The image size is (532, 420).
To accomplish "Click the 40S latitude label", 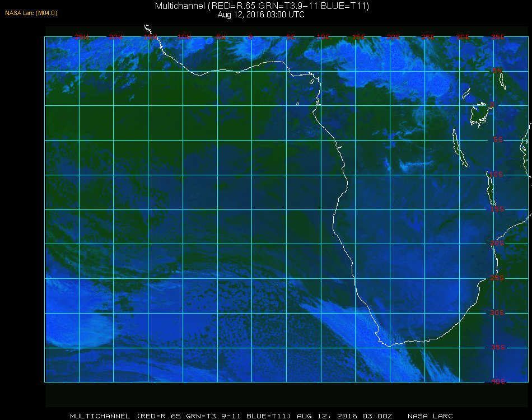I will click(498, 382).
